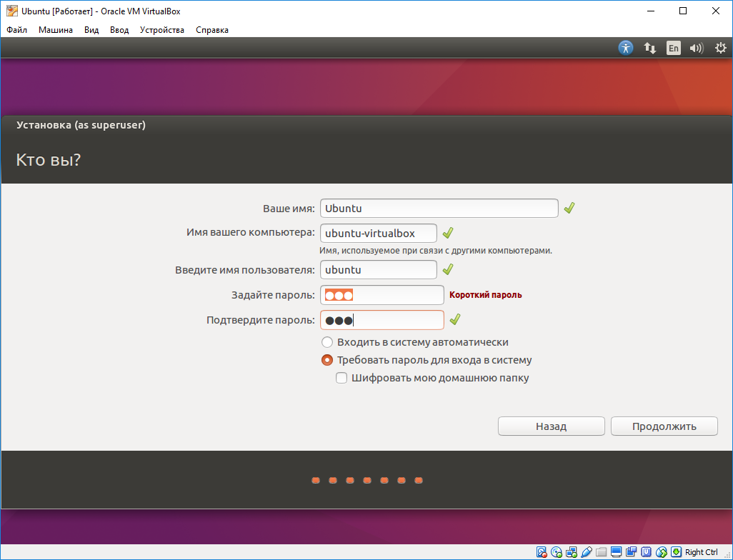
Task: Open the En keyboard layout indicator
Action: (673, 48)
